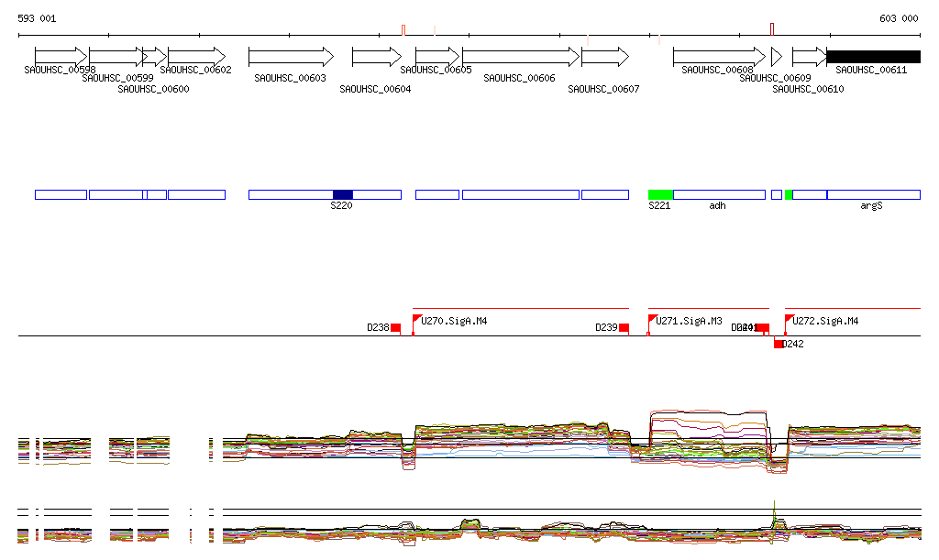Click the raised expression plateau below U271.SigA.M3
939x560 pixels.
click(x=709, y=414)
